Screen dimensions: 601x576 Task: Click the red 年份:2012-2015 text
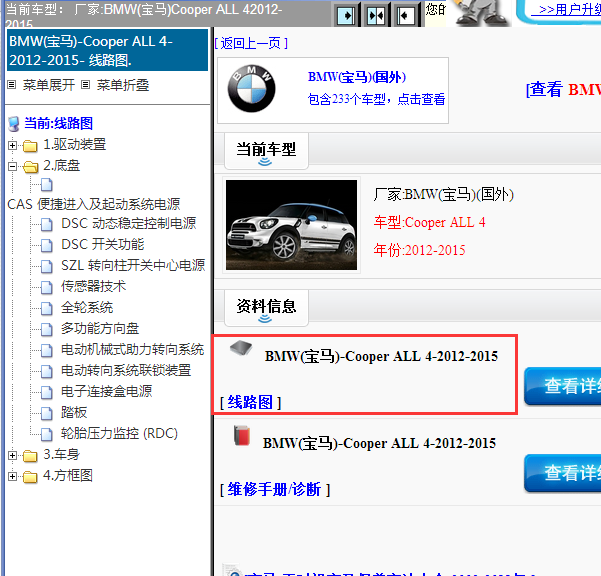pos(419,250)
